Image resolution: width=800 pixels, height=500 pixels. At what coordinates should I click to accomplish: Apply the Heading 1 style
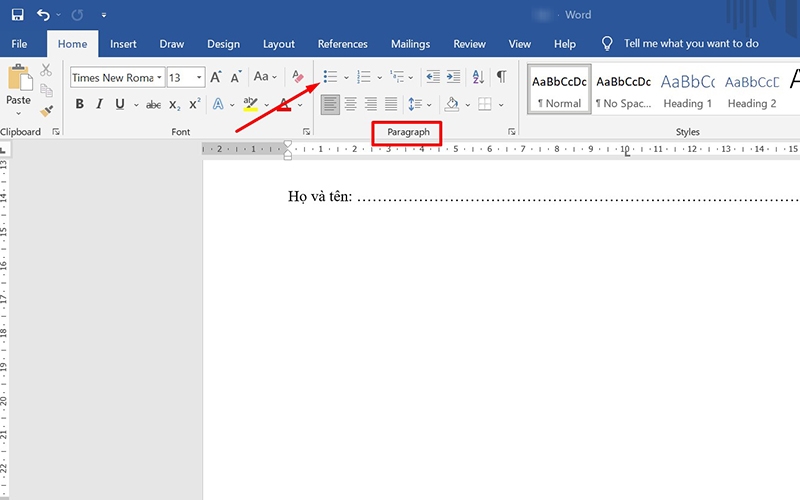[687, 89]
